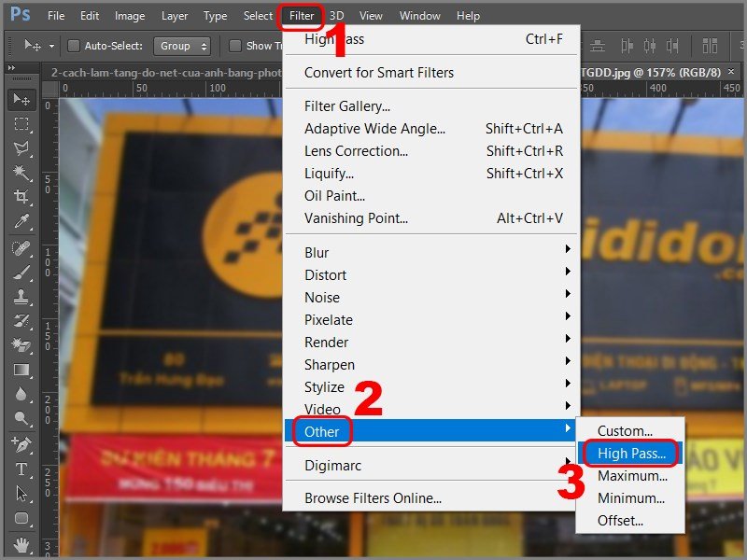747x560 pixels.
Task: Expand the Sharpen submenu
Action: coord(431,364)
